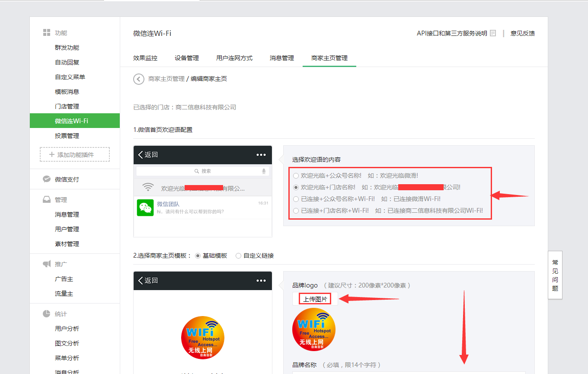
Task: Open the 商家主页管理 tab
Action: coord(329,58)
